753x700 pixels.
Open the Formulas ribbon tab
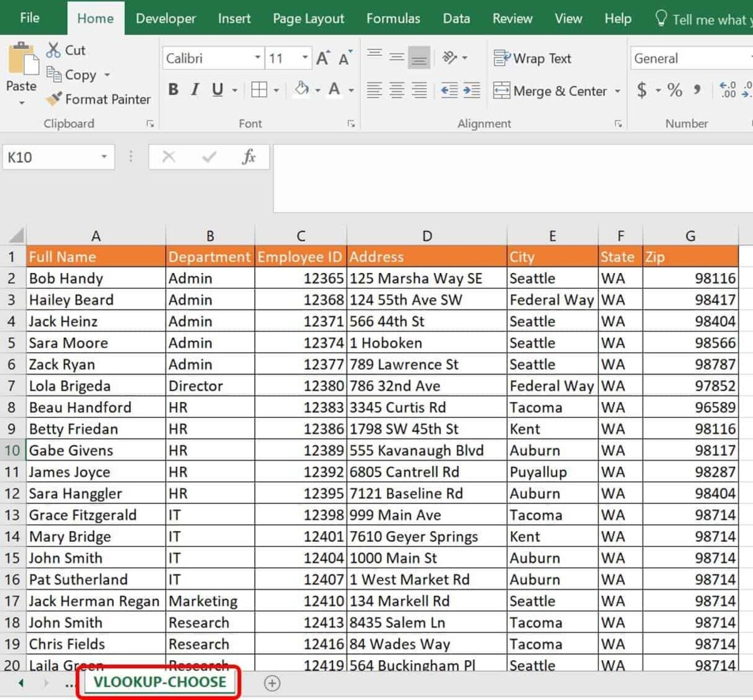393,19
